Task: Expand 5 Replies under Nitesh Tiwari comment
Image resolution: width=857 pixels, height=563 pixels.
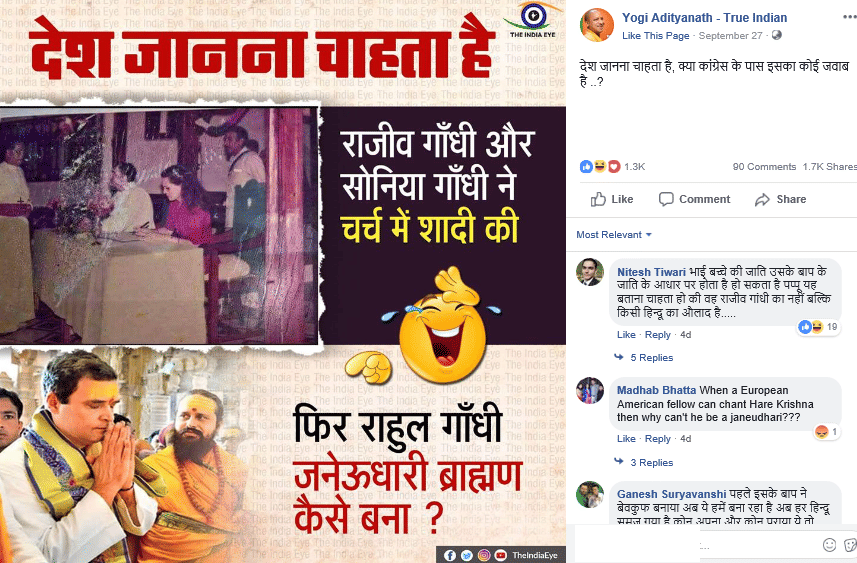Action: [x=651, y=357]
